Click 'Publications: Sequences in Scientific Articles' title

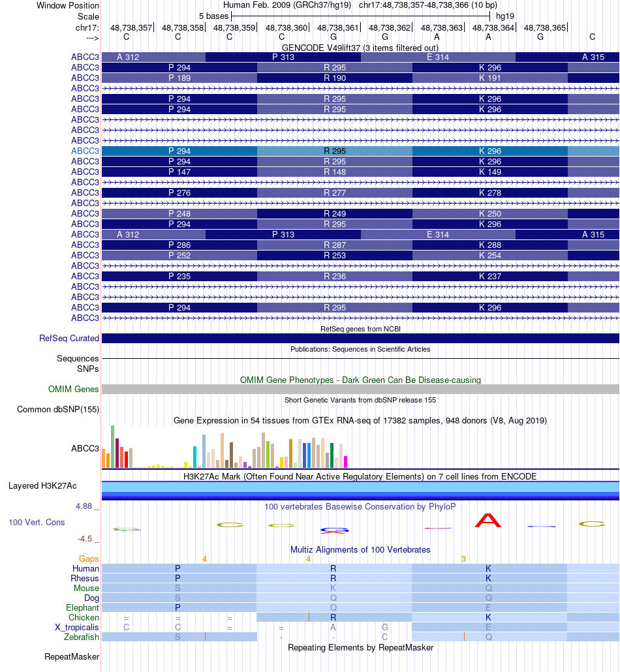[x=360, y=349]
